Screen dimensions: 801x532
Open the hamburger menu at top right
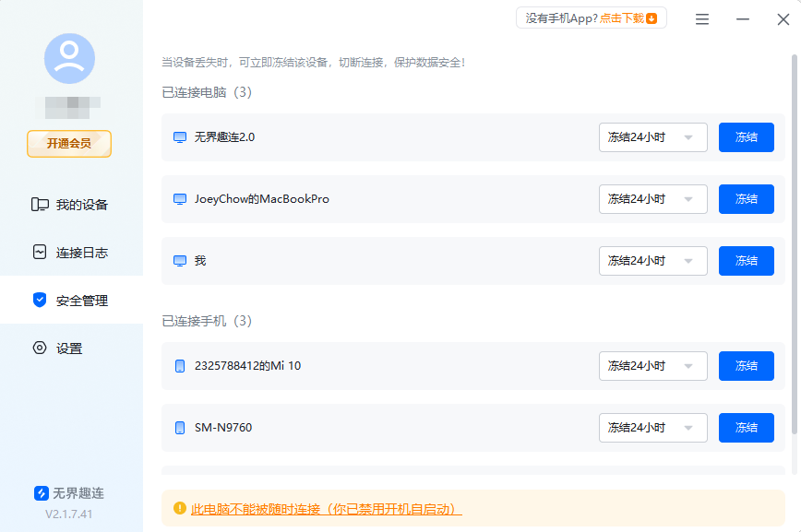[x=701, y=18]
